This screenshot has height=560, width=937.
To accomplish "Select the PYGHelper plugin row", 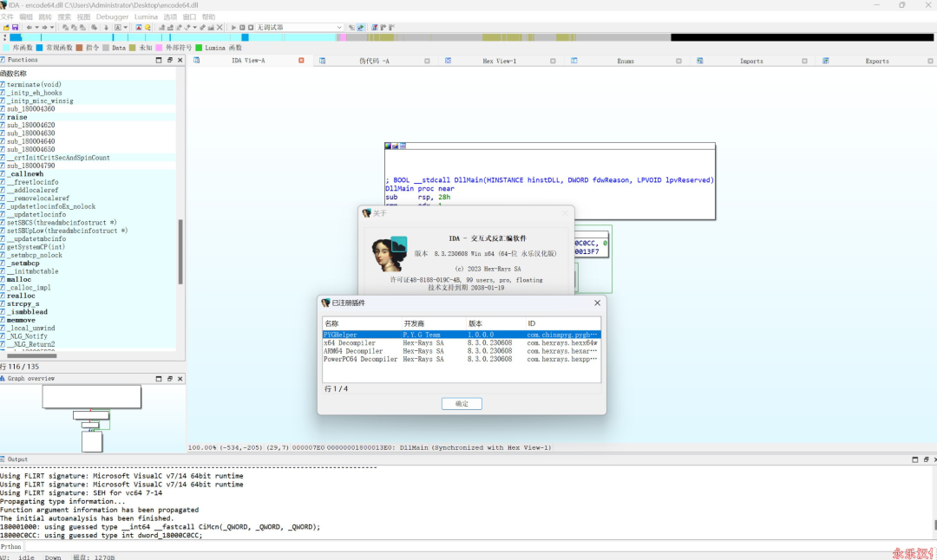I will point(462,335).
